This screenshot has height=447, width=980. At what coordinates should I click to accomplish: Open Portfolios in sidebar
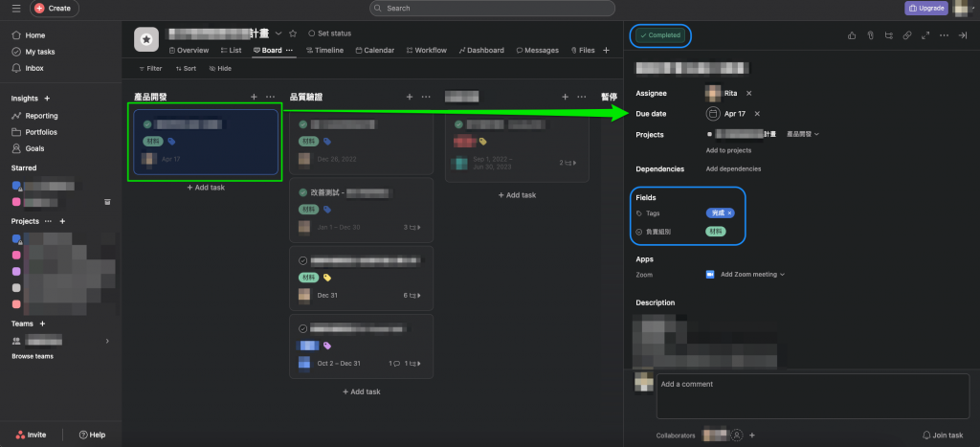point(34,132)
